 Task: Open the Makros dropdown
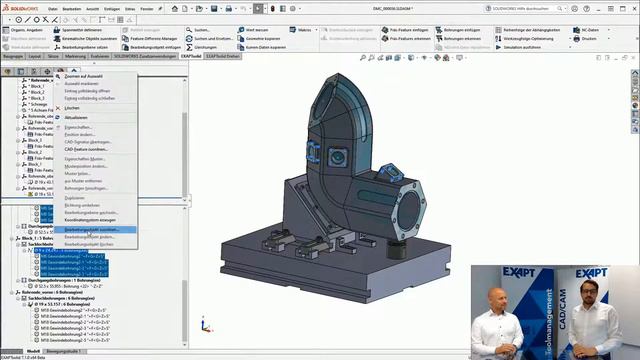[x=316, y=30]
